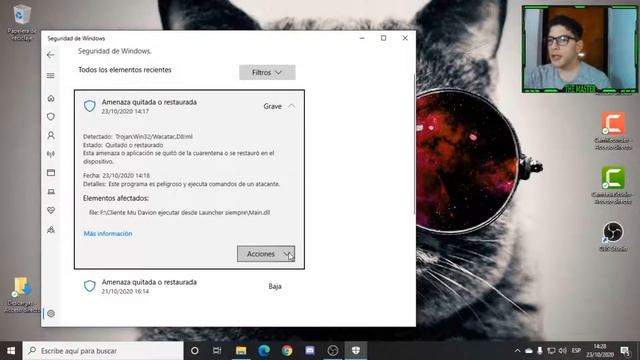640x360 pixels.
Task: Open OneDrive cloud icon in system tray
Action: point(529,351)
